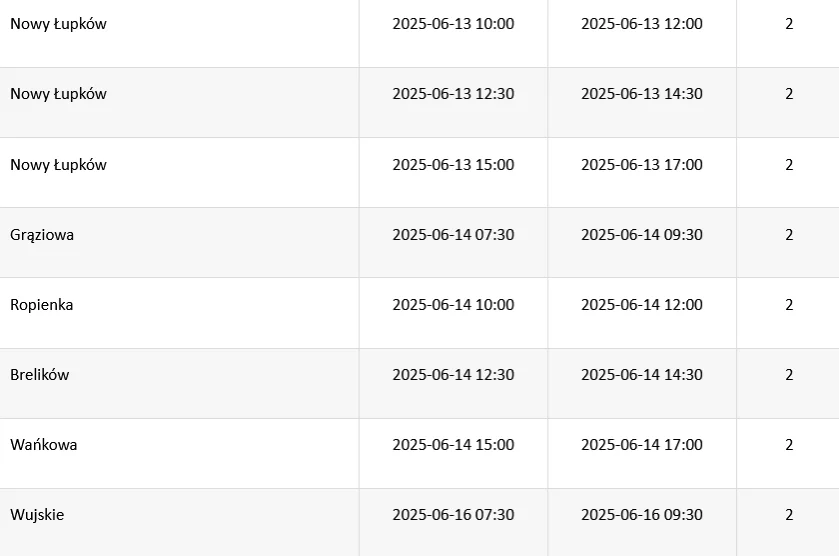Click the Wańkowa row name

coord(43,445)
